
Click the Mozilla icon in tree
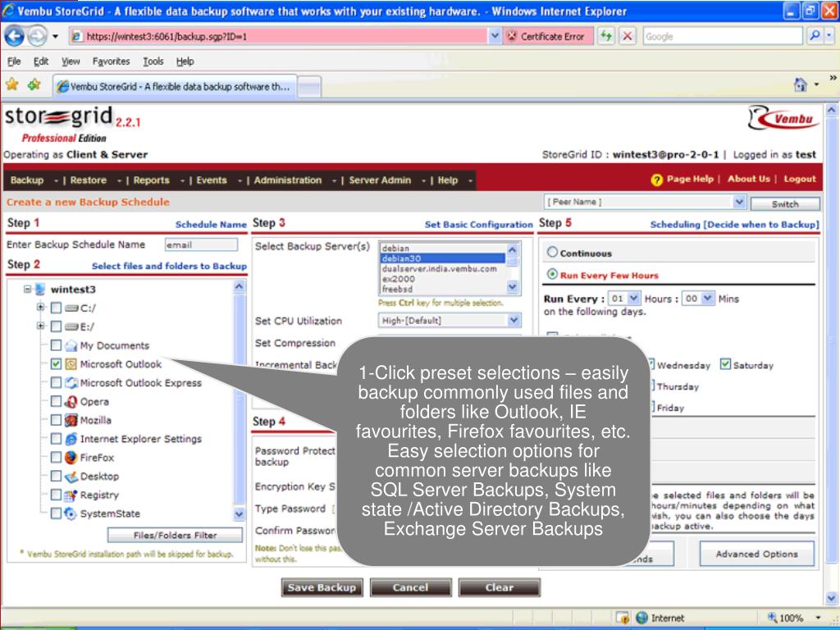[x=71, y=421]
